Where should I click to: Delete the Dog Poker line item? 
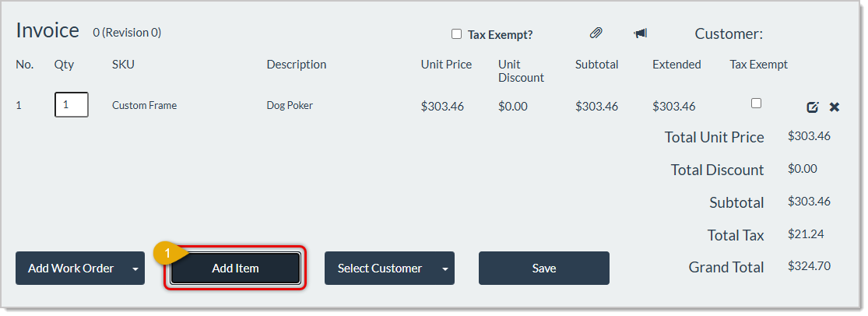point(835,107)
